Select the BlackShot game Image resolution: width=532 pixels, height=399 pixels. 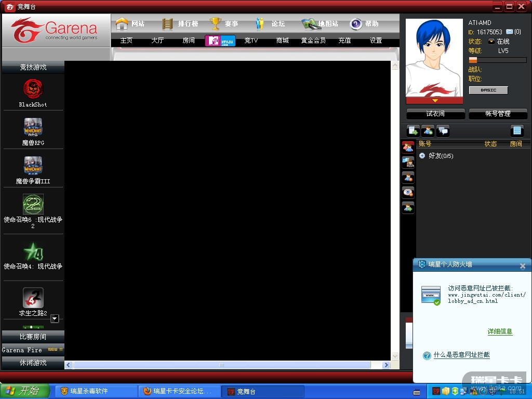tap(33, 94)
